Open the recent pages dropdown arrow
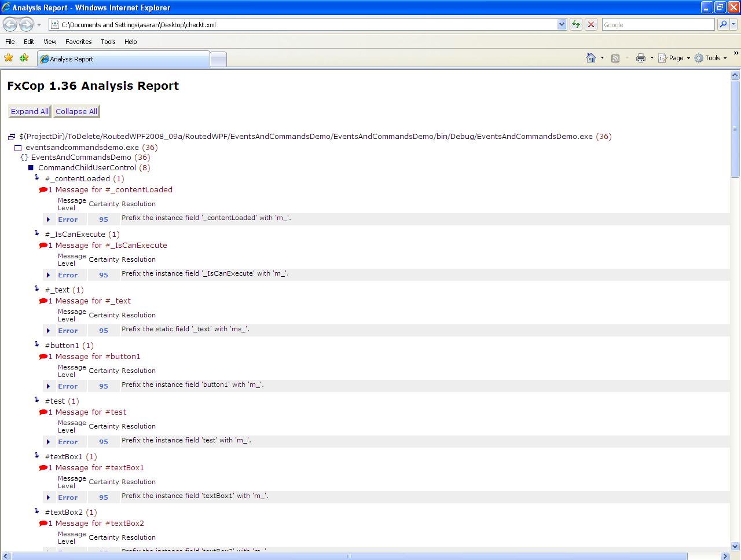 click(x=39, y=25)
